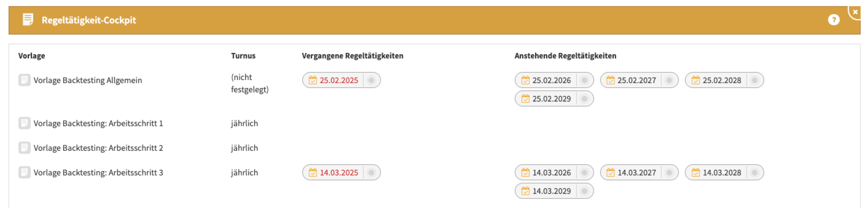Open Vorlage Backtesting Allgemein template

[x=88, y=80]
